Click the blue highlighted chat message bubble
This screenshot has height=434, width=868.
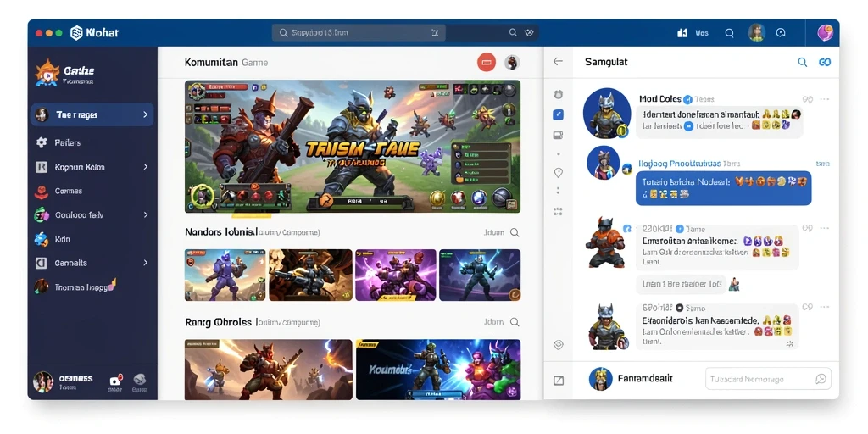(x=724, y=187)
